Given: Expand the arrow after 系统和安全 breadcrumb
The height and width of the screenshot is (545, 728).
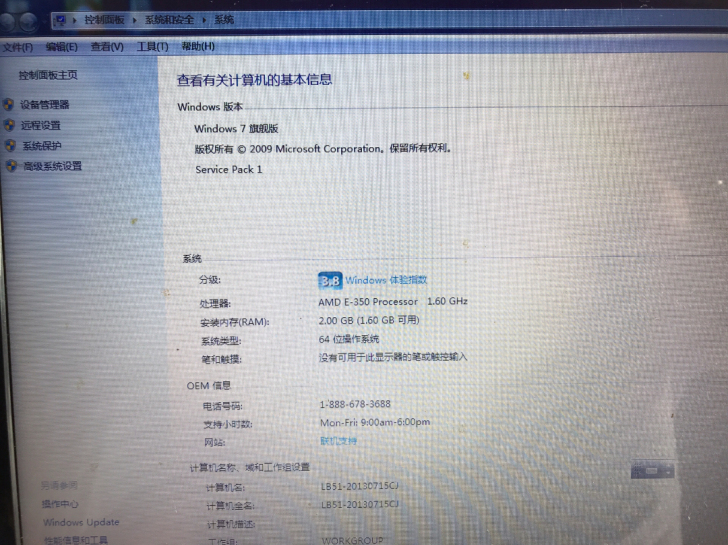Looking at the screenshot, I should 204,20.
